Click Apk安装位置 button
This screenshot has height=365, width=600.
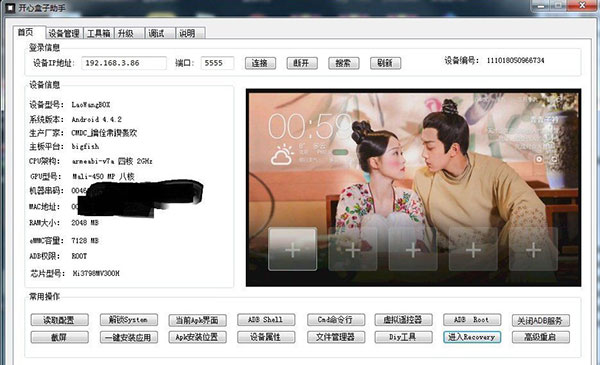(197, 337)
